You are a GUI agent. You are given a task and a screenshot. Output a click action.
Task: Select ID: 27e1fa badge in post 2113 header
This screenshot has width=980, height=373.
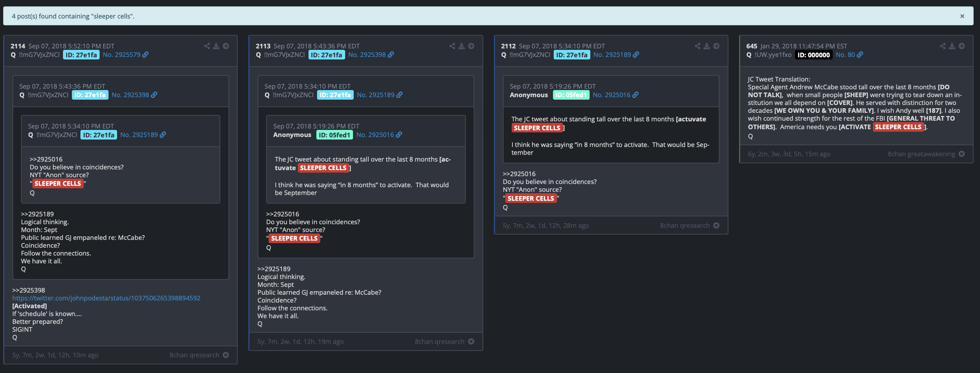tap(326, 55)
